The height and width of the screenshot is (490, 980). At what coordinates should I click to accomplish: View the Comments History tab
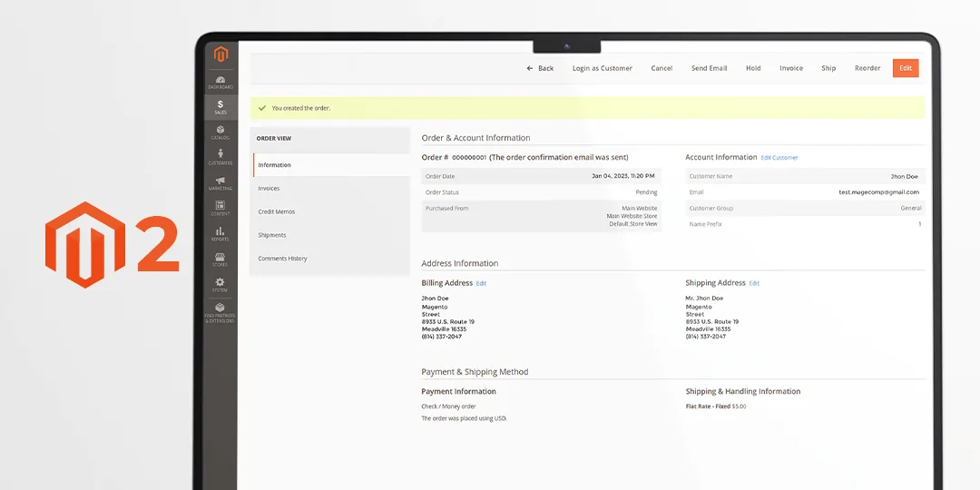click(x=282, y=259)
